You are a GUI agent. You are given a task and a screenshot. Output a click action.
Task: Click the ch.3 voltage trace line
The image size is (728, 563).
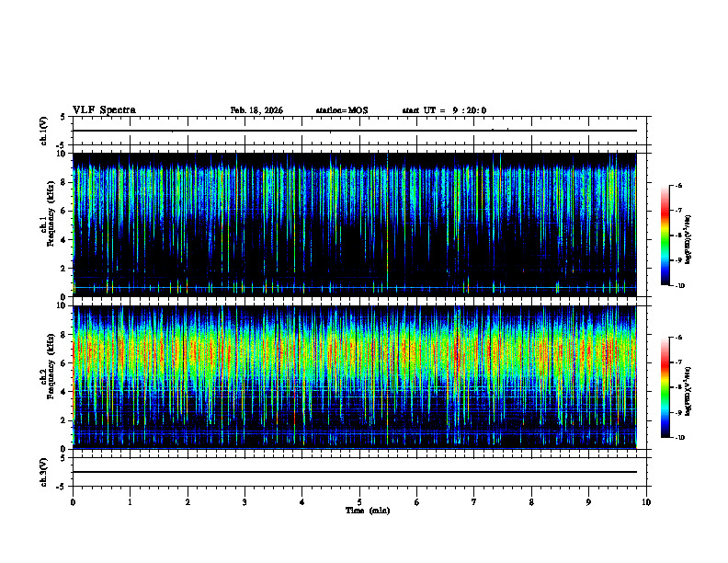(355, 472)
